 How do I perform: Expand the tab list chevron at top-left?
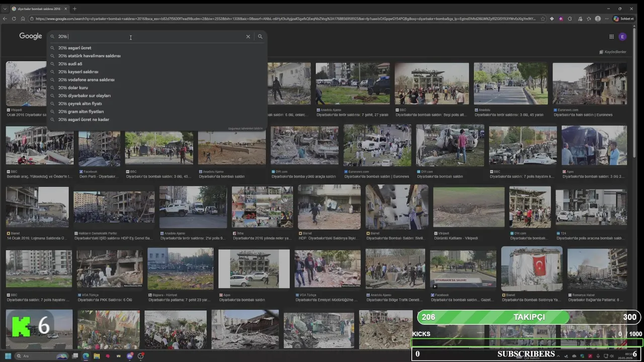click(x=5, y=9)
